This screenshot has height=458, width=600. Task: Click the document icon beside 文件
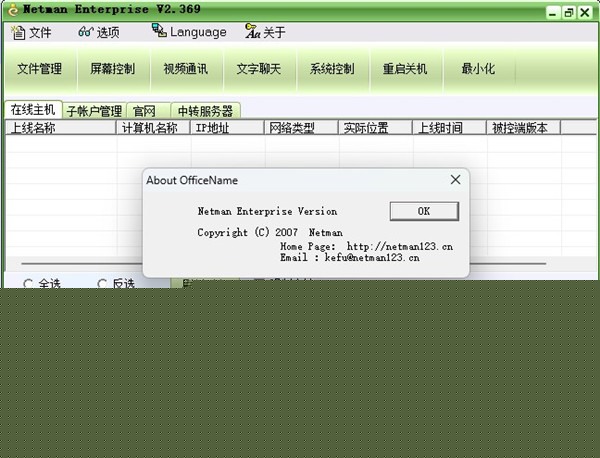tap(18, 33)
